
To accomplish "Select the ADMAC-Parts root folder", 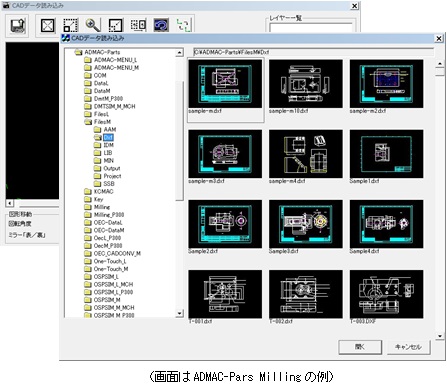I will pos(102,52).
